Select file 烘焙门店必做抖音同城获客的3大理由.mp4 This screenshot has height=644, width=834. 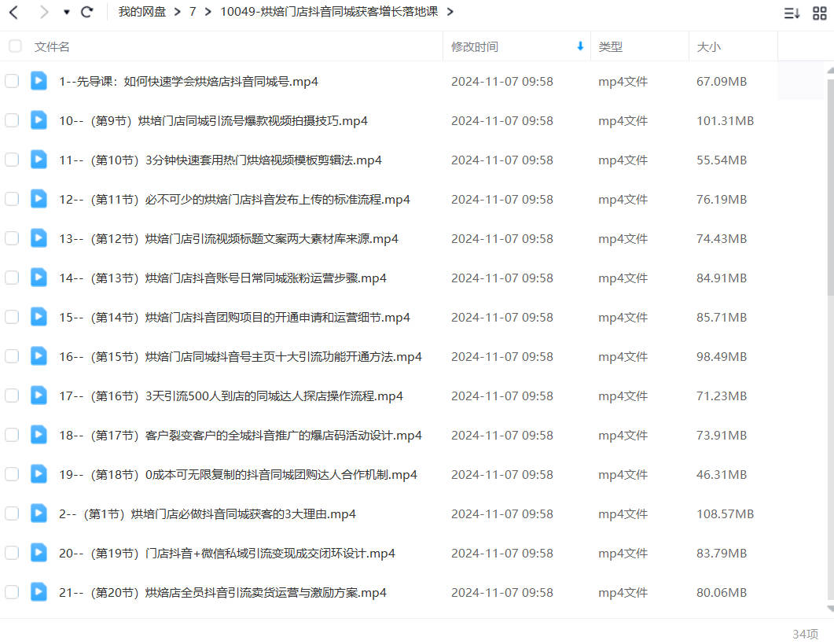click(x=208, y=514)
